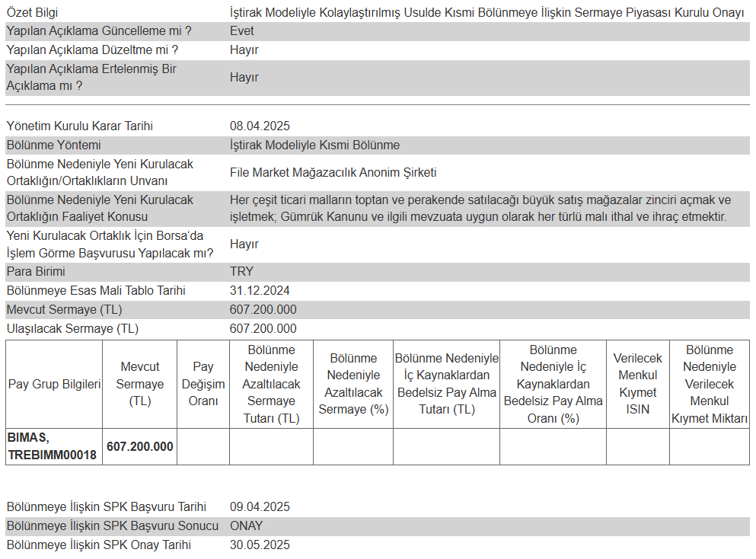This screenshot has width=756, height=559.
Task: Click 'Pay Grup Bilgileri' table header
Action: pos(54,385)
